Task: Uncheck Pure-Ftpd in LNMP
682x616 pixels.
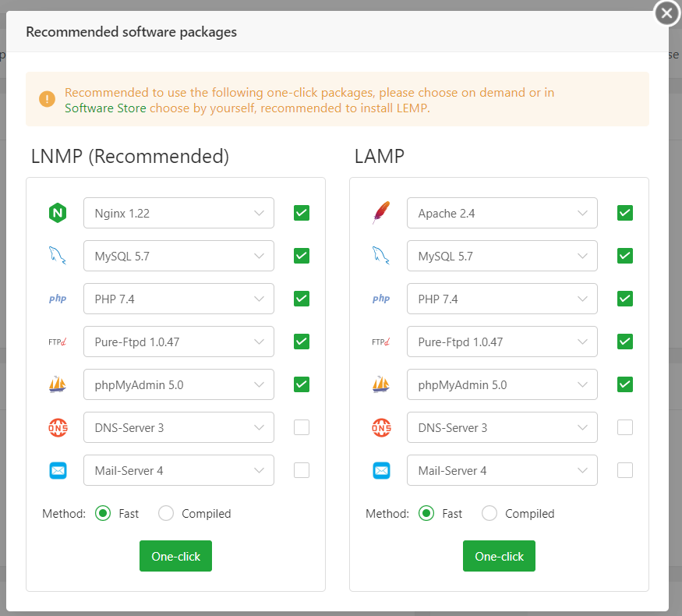Action: pos(302,342)
